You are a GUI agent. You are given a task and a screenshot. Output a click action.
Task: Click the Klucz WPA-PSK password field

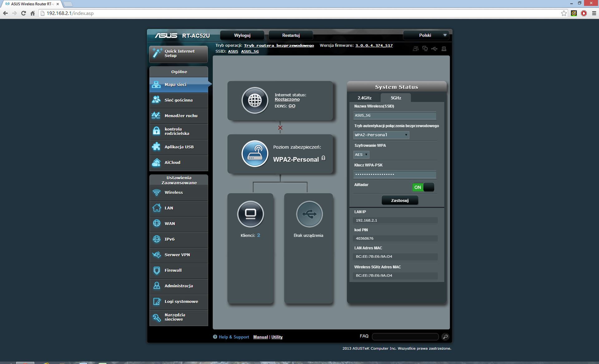tap(395, 174)
